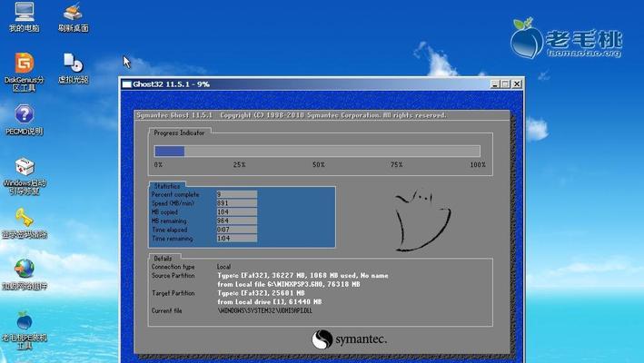The image size is (644, 363).
Task: Close the Ghost32 11.5.1 window
Action: coord(517,84)
